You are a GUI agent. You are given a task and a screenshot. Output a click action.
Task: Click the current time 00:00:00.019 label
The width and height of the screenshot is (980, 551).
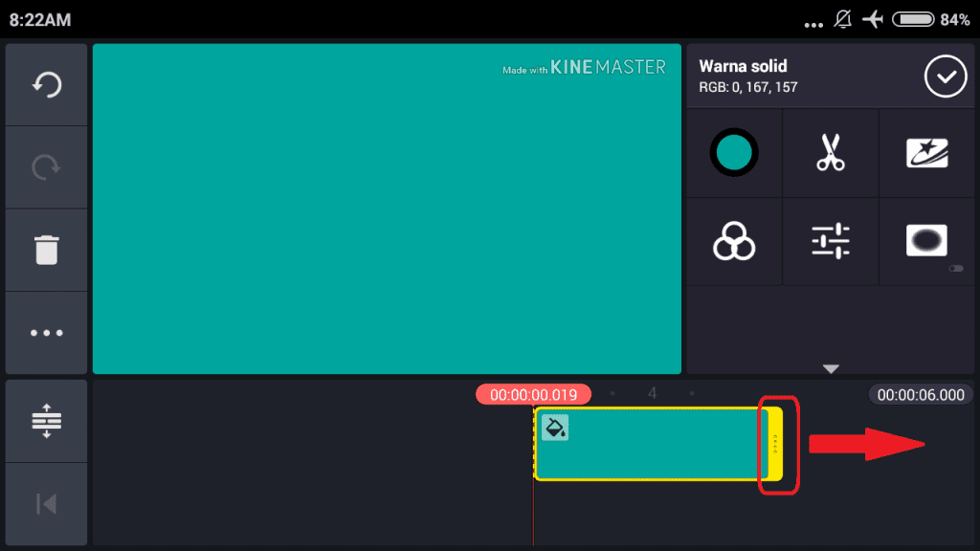pyautogui.click(x=533, y=395)
